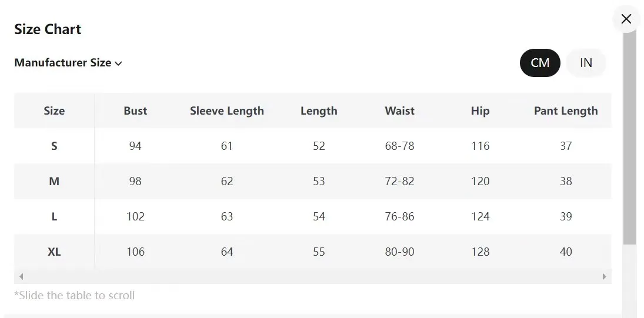
Task: Click the S size row label
Action: 54,146
